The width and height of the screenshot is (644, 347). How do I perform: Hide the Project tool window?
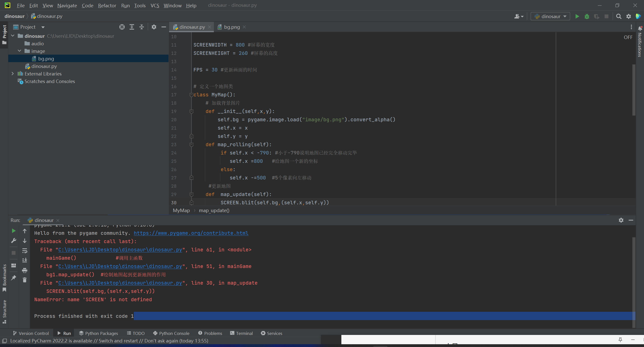pos(164,27)
